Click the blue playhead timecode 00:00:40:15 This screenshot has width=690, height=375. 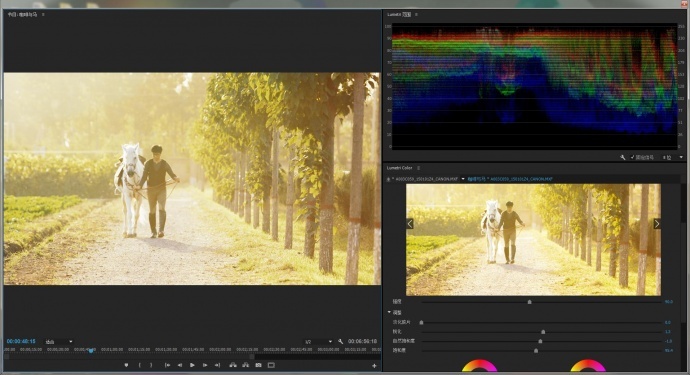tap(21, 342)
